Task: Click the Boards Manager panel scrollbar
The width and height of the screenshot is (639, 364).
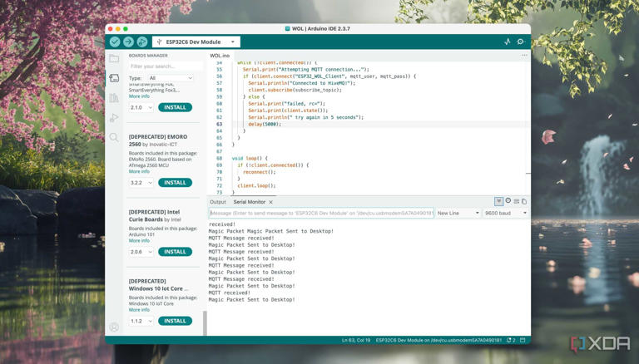Action: point(205,322)
